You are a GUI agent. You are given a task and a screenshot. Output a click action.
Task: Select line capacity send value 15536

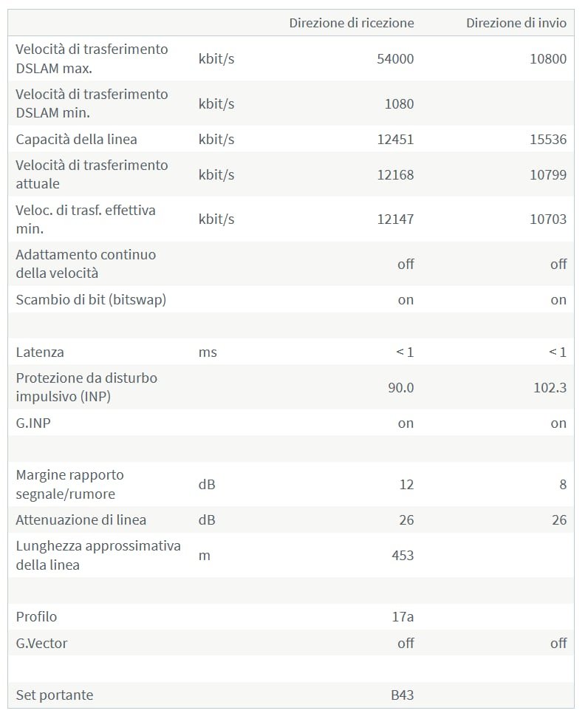tap(548, 139)
